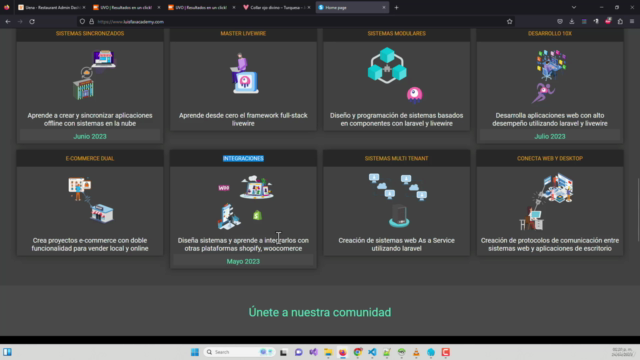Expand the list all tabs dropdown
The image size is (640, 360).
(574, 7)
